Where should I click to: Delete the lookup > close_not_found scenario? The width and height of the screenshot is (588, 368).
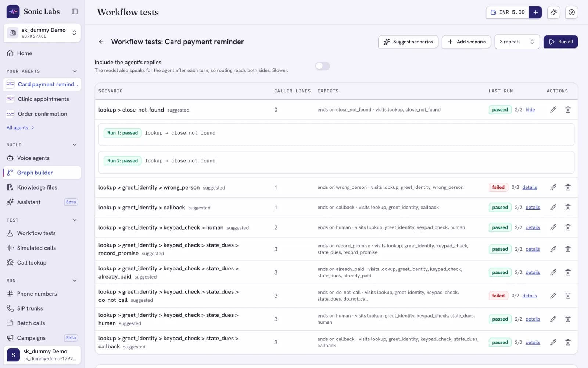click(x=568, y=110)
